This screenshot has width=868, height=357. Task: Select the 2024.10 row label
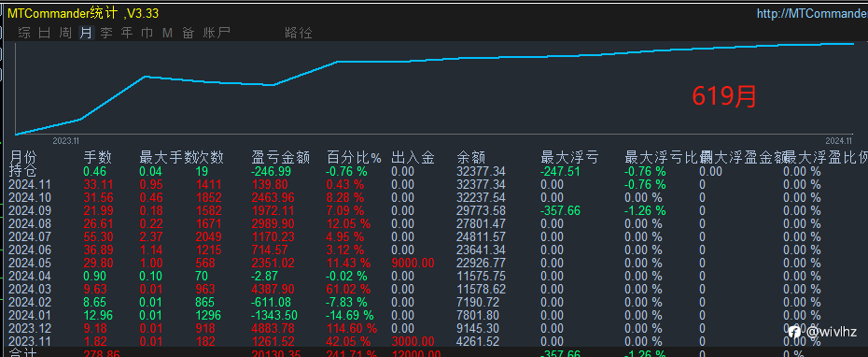tap(30, 197)
